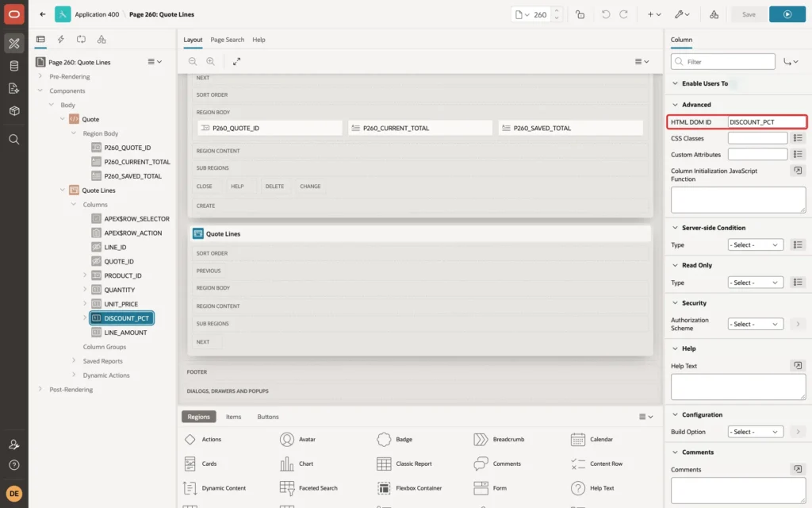This screenshot has width=812, height=508.
Task: Select the LINE_AMOUNT column in the tree
Action: pos(125,333)
